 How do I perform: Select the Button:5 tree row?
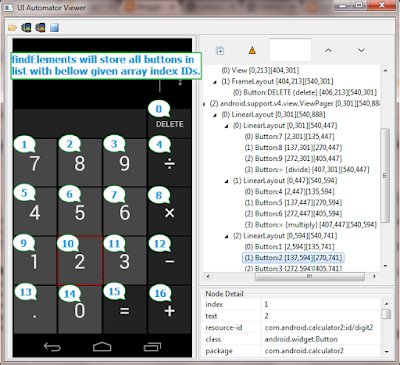point(293,202)
